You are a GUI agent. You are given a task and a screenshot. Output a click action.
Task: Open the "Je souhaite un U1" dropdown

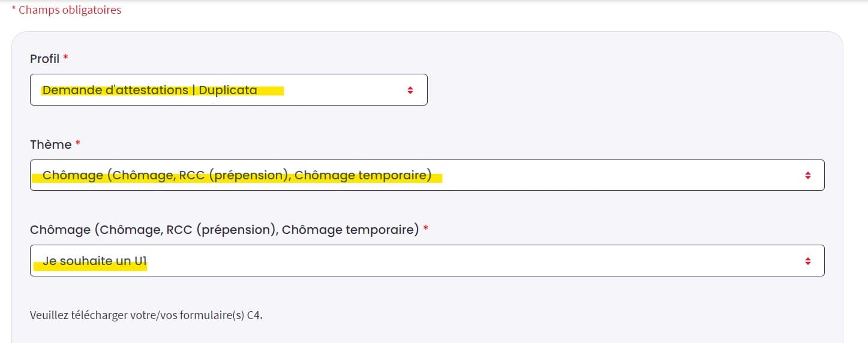click(420, 261)
